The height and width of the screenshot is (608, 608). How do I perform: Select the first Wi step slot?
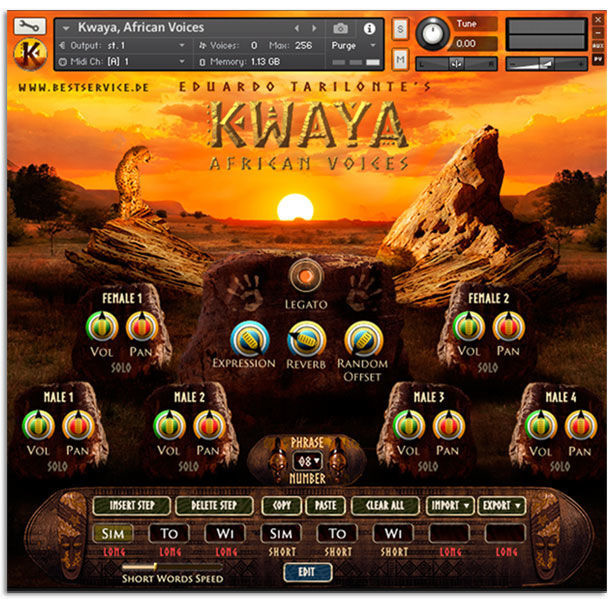click(225, 534)
